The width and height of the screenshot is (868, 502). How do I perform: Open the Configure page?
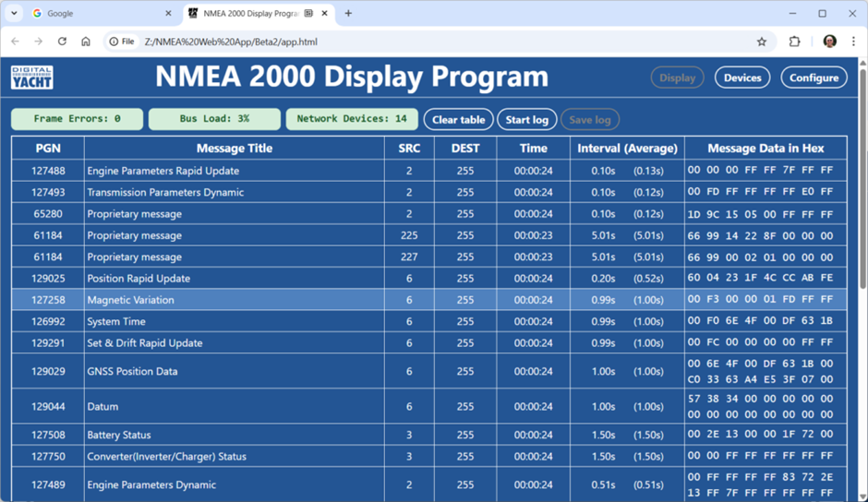coord(814,78)
